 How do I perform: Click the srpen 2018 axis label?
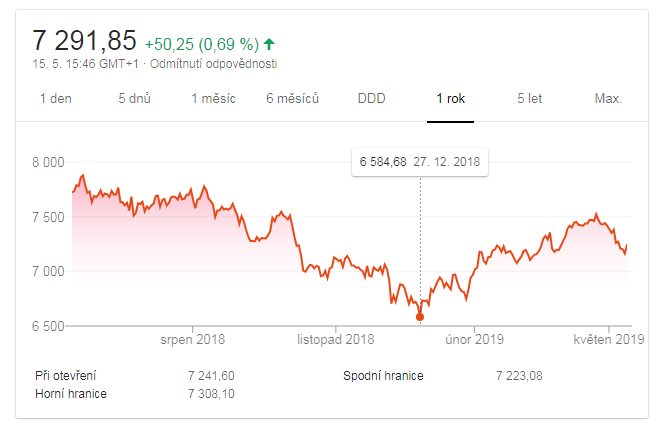(x=193, y=339)
